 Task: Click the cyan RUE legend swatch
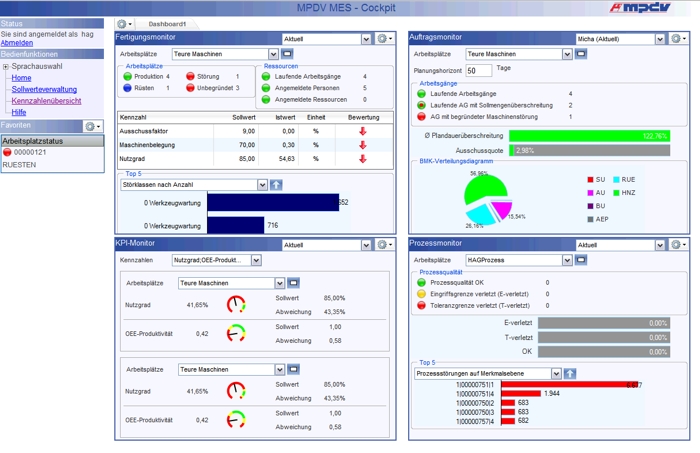point(616,179)
